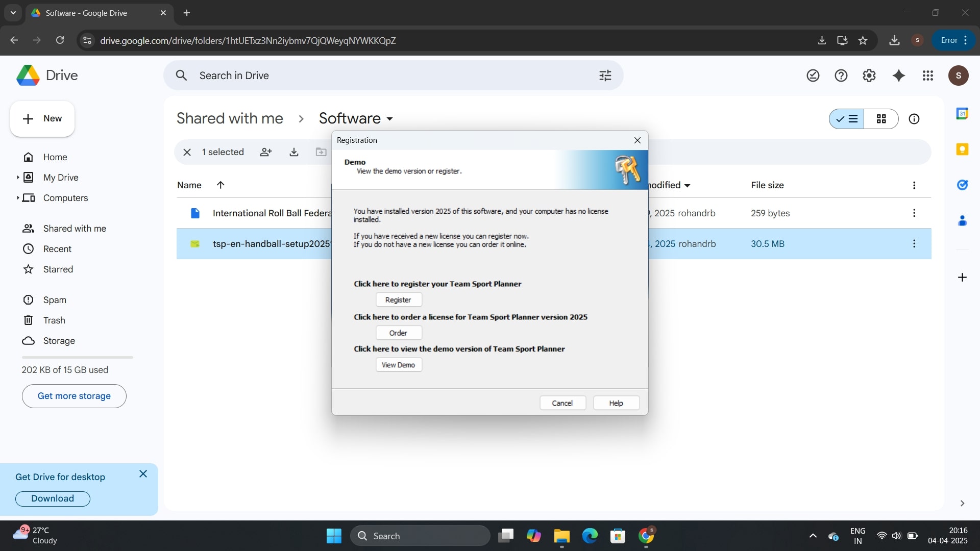Open advanced search options icon
This screenshot has width=980, height=551.
tap(605, 76)
